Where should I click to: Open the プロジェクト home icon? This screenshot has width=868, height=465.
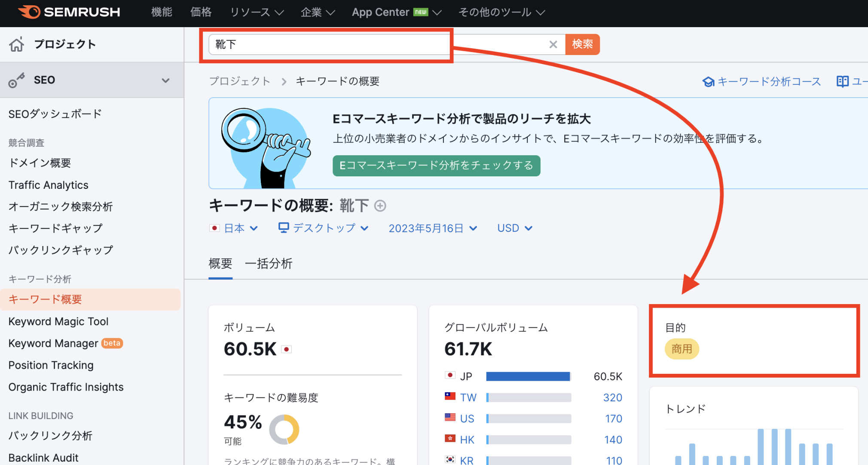[x=16, y=44]
